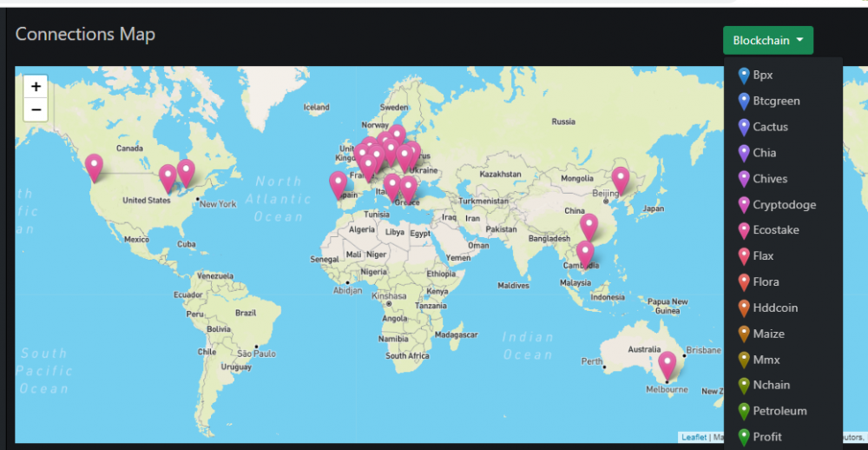Click the map pin on the US northwest coast
868x450 pixels.
[x=94, y=167]
